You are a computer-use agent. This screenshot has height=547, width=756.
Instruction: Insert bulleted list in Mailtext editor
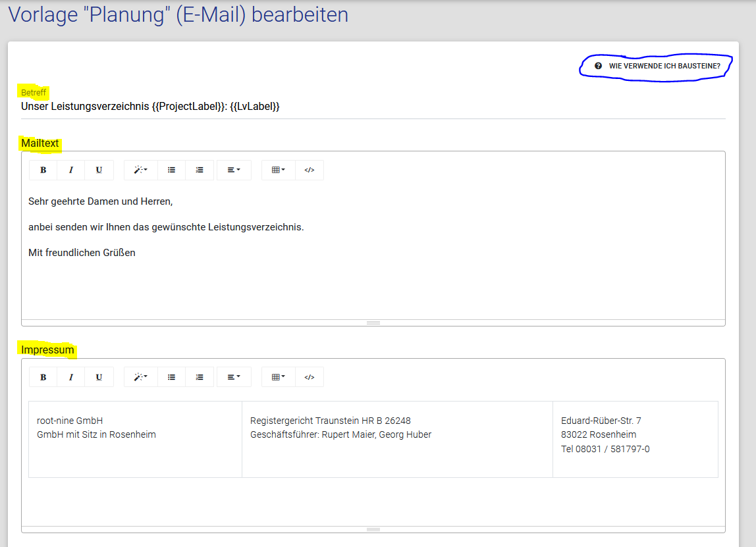[x=171, y=170]
